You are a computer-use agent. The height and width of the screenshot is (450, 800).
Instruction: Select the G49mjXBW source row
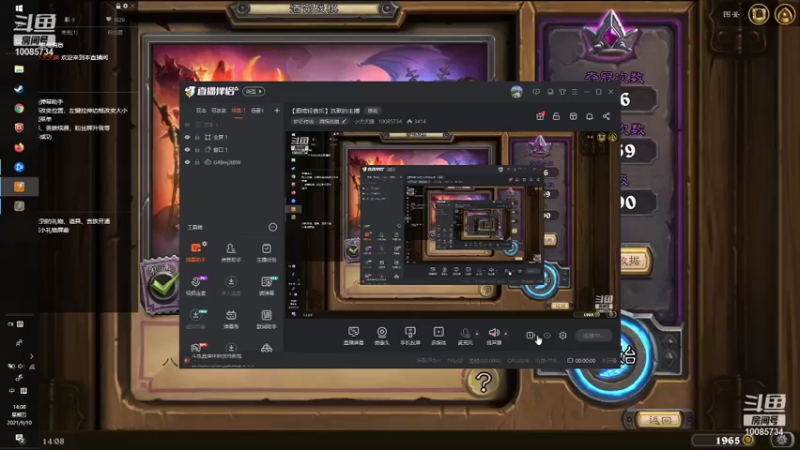coord(232,162)
